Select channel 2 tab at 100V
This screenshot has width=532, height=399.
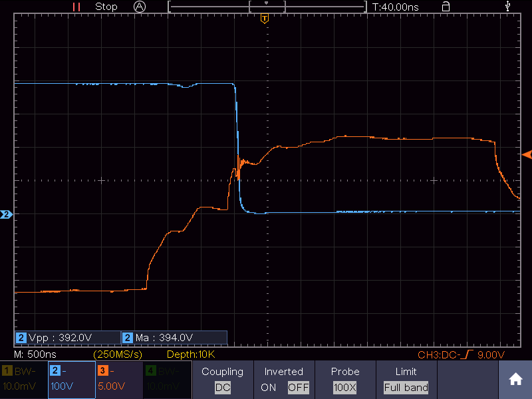(x=72, y=380)
